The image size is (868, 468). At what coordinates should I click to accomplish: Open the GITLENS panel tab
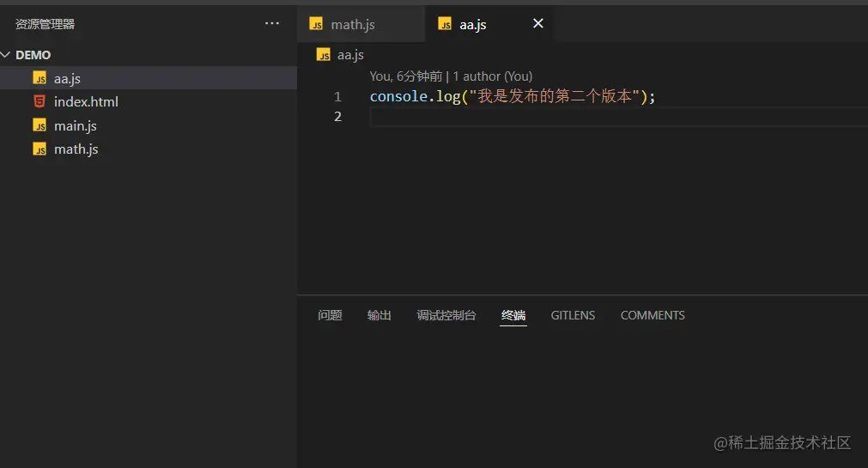pos(573,315)
